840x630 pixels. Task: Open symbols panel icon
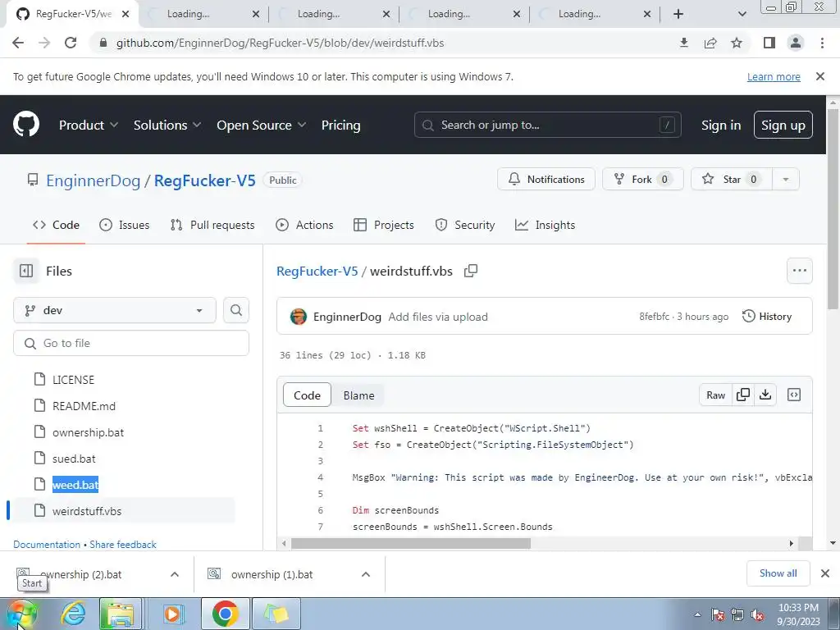[x=794, y=395]
